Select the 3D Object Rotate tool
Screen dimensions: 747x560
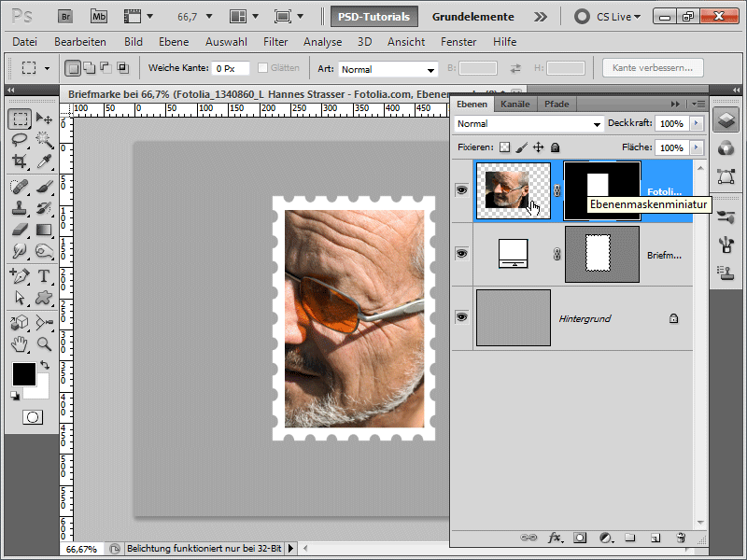(20, 322)
